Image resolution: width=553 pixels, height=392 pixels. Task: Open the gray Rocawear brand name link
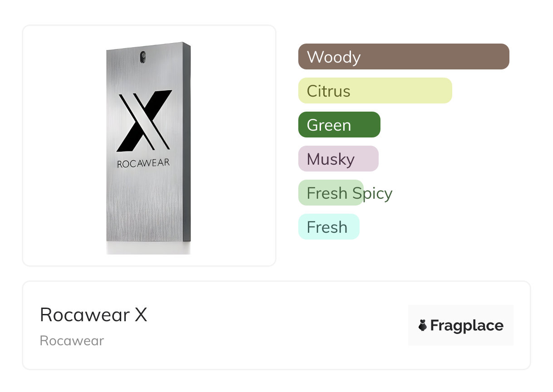click(x=72, y=341)
